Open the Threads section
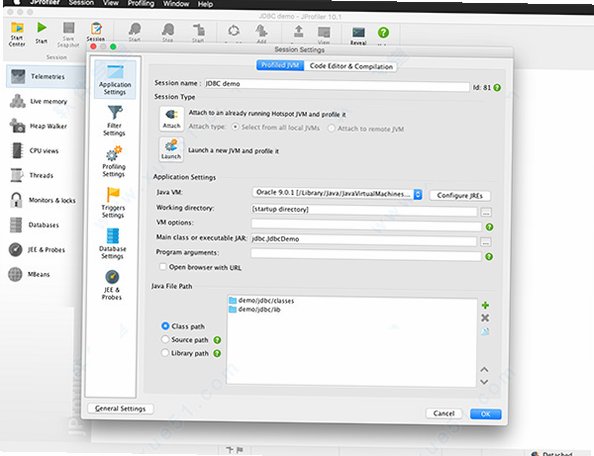Screen dimensions: 594x456 tap(32, 175)
